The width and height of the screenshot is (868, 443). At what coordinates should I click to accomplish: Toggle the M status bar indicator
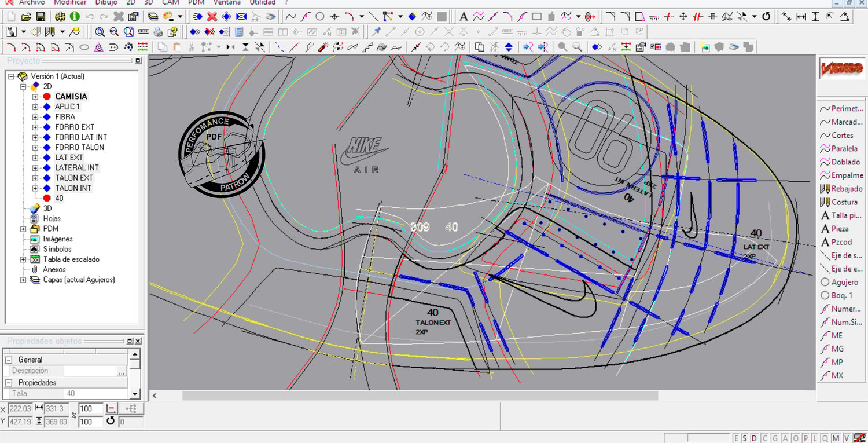click(x=836, y=438)
